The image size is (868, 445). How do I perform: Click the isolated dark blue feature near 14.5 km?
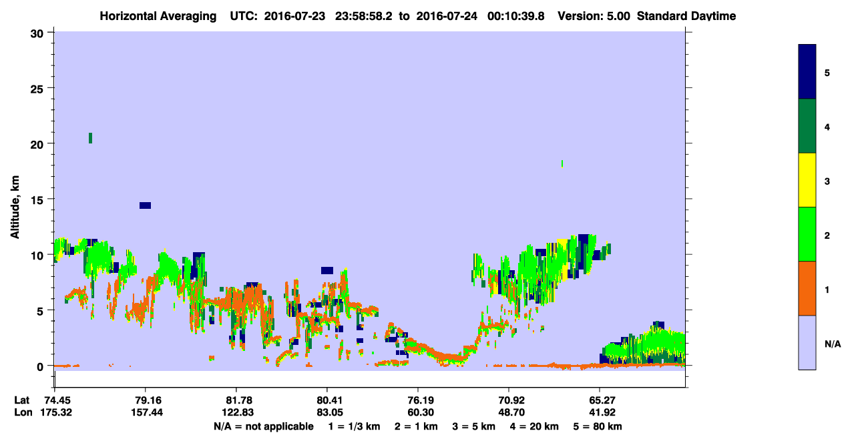145,205
